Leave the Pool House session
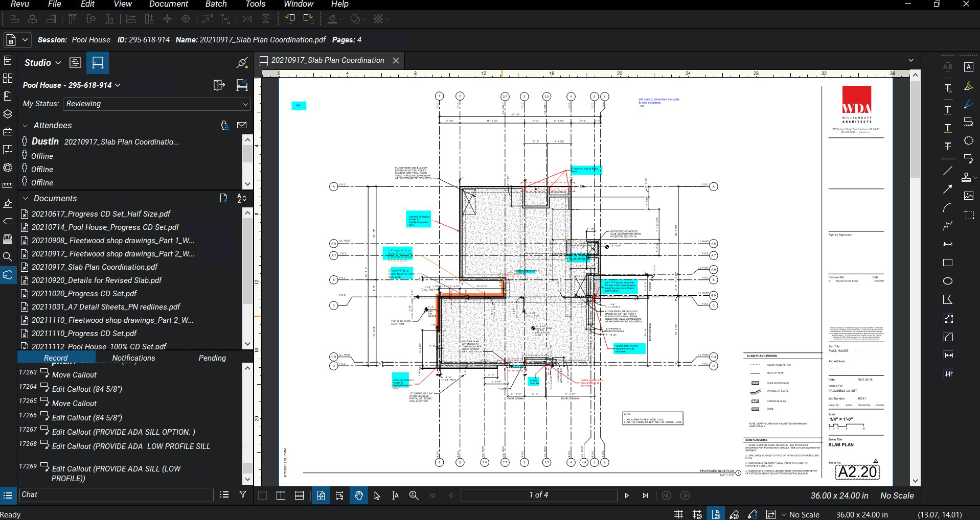The image size is (980, 520). click(219, 85)
